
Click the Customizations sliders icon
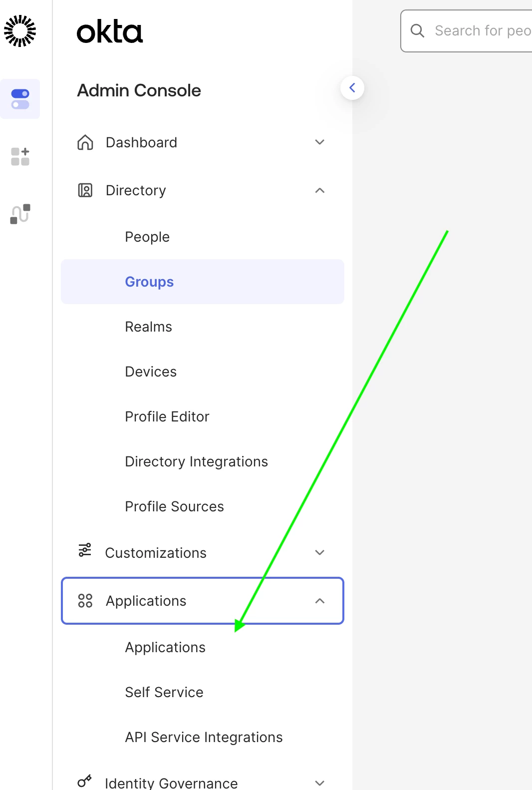(x=85, y=550)
